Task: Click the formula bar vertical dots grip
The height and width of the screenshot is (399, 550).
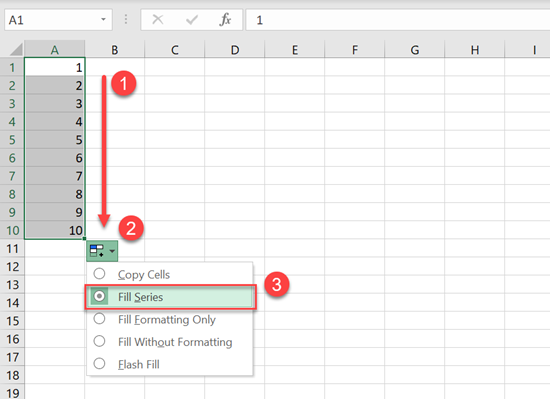Action: click(126, 20)
